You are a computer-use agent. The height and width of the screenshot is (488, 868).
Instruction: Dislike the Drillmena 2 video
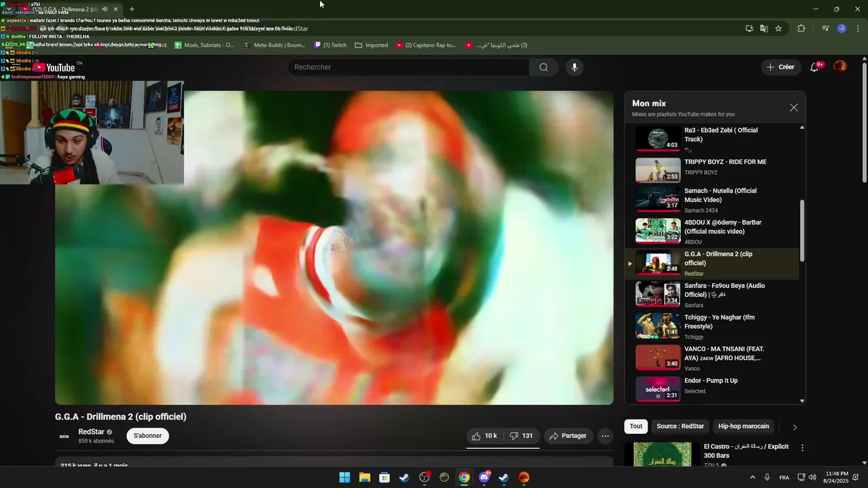521,436
